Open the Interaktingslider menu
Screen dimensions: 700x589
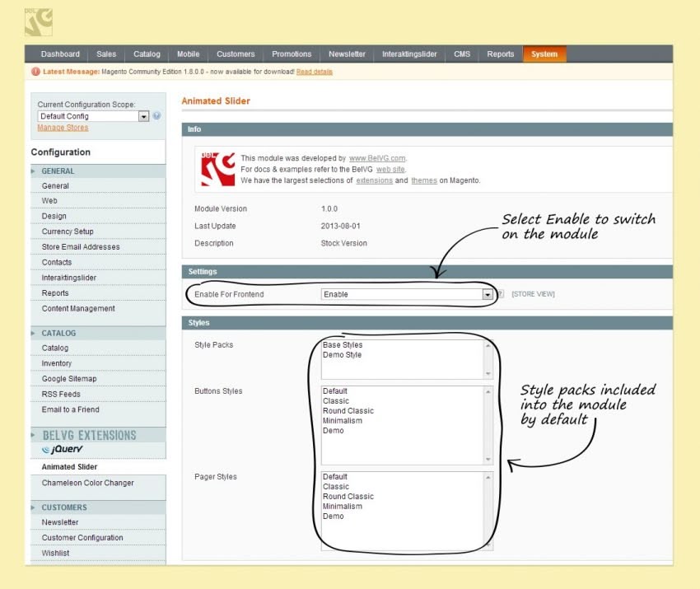[x=409, y=54]
